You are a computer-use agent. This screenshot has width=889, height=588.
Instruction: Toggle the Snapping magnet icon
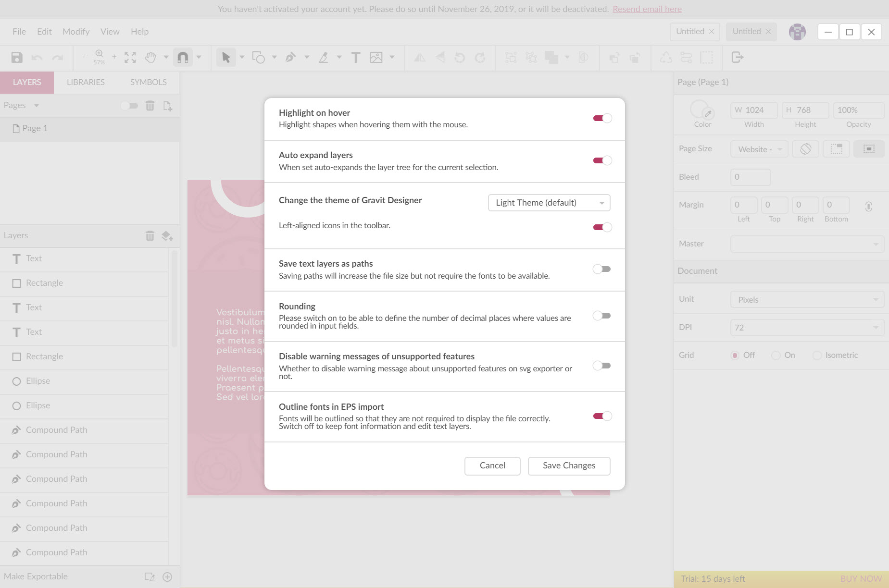pos(183,58)
